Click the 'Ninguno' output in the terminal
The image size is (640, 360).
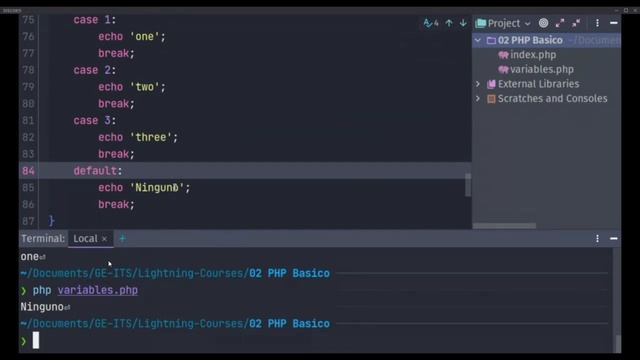(42, 307)
